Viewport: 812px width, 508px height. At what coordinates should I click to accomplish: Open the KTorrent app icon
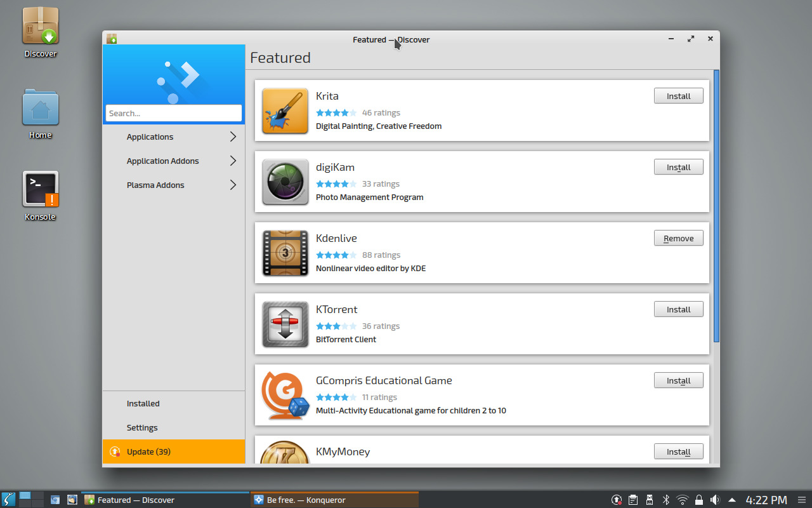285,324
